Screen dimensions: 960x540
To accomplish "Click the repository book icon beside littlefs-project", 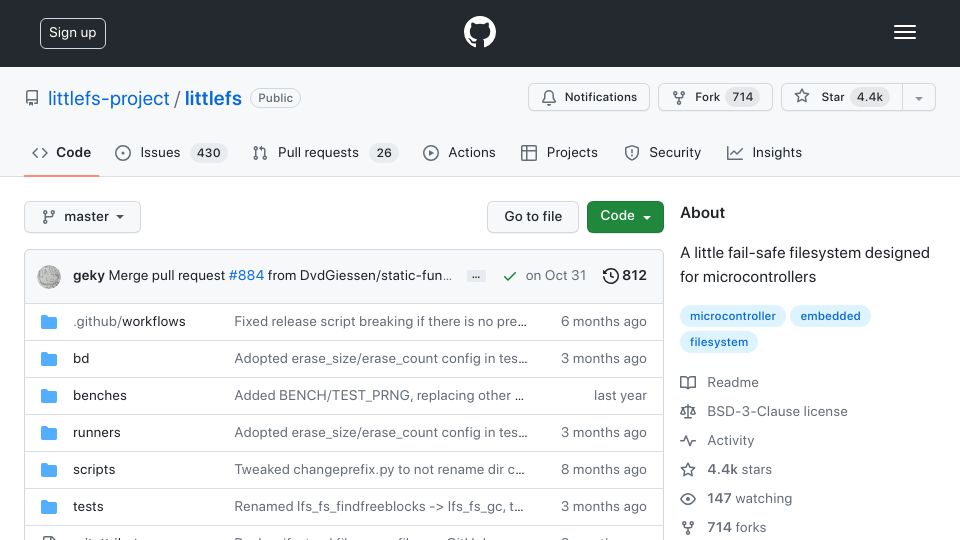I will click(x=32, y=98).
